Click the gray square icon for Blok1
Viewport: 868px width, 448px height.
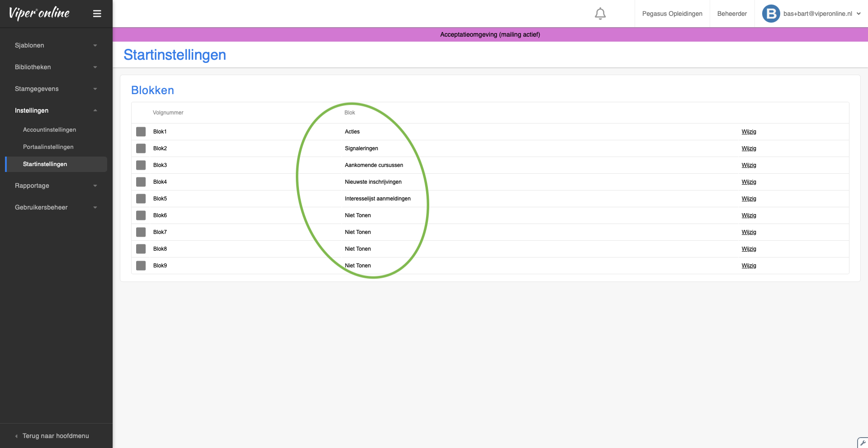tap(141, 132)
